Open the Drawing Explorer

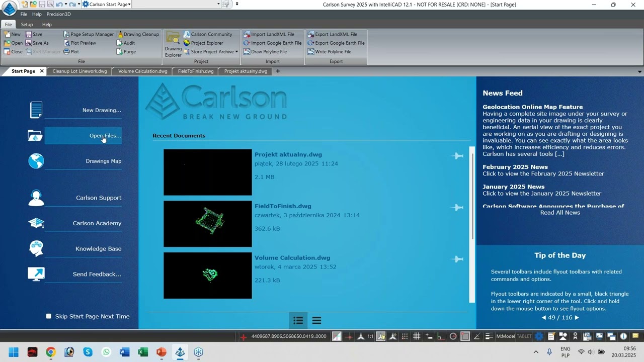173,44
